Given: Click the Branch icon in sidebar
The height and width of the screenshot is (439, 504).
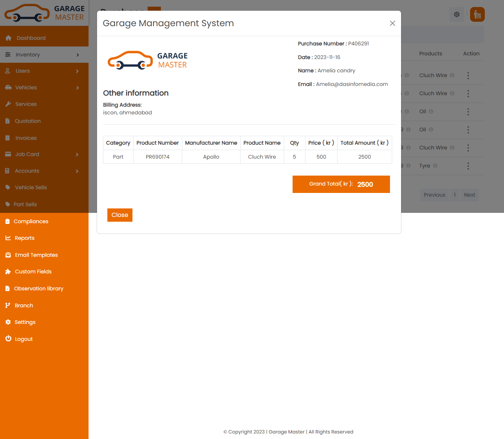Looking at the screenshot, I should tap(8, 305).
